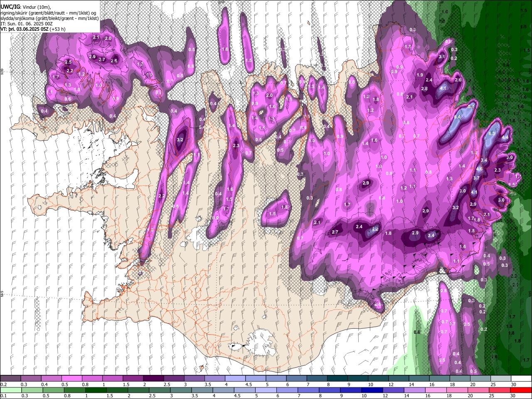Select violet lower-row swatch starting at 12
This screenshot has height=399, width=532.
pos(393,390)
